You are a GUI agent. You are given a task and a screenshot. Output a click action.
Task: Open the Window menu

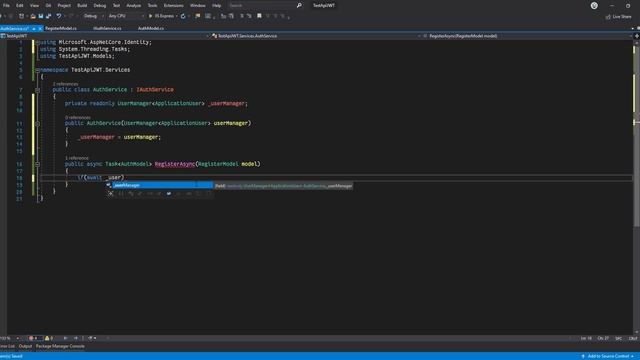pyautogui.click(x=198, y=6)
